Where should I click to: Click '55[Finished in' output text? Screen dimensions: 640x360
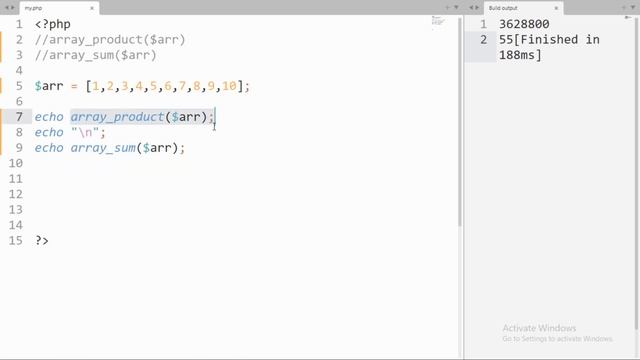coord(549,40)
